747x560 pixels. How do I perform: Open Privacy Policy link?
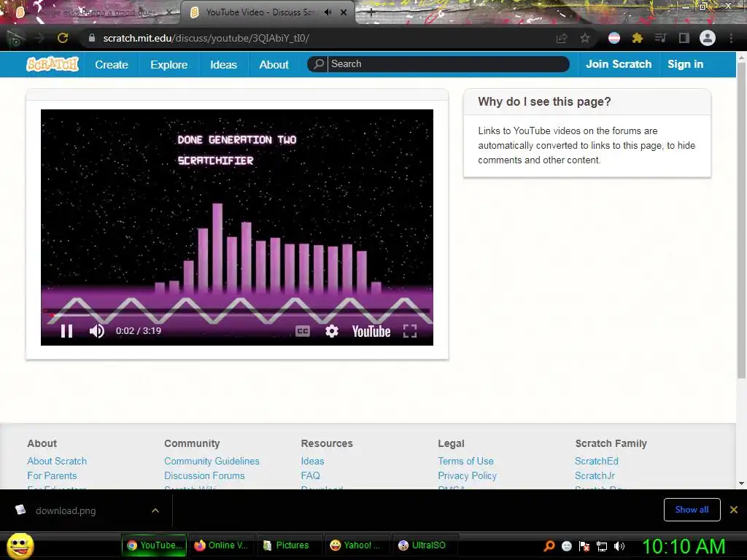pyautogui.click(x=468, y=475)
